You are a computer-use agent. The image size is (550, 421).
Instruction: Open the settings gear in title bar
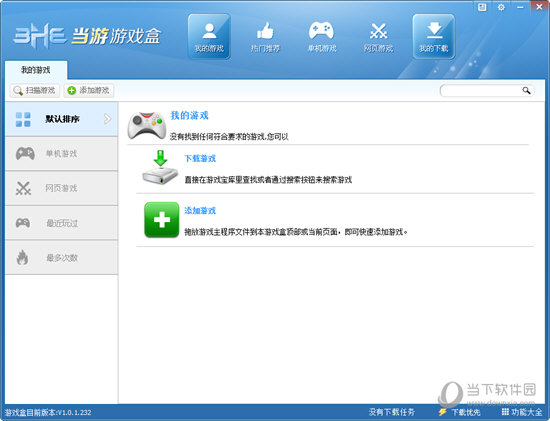click(501, 7)
